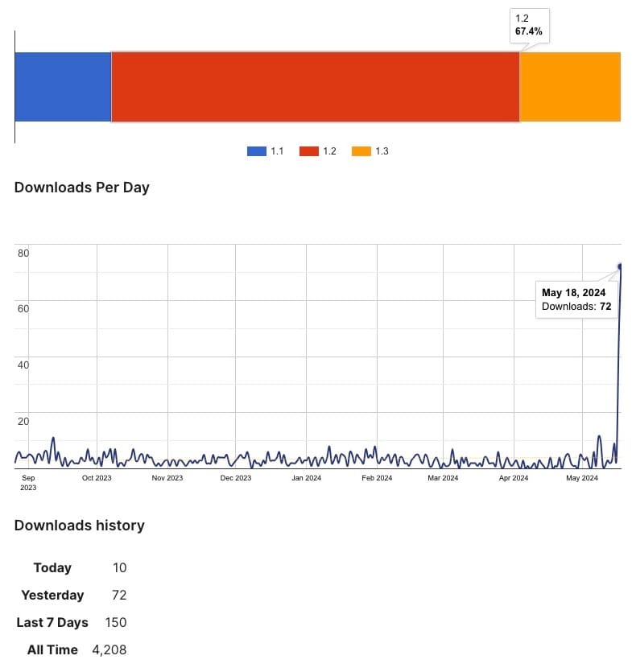Screen dimensions: 632x672
Task: Click the Apr 2024 axis label
Action: tap(514, 478)
